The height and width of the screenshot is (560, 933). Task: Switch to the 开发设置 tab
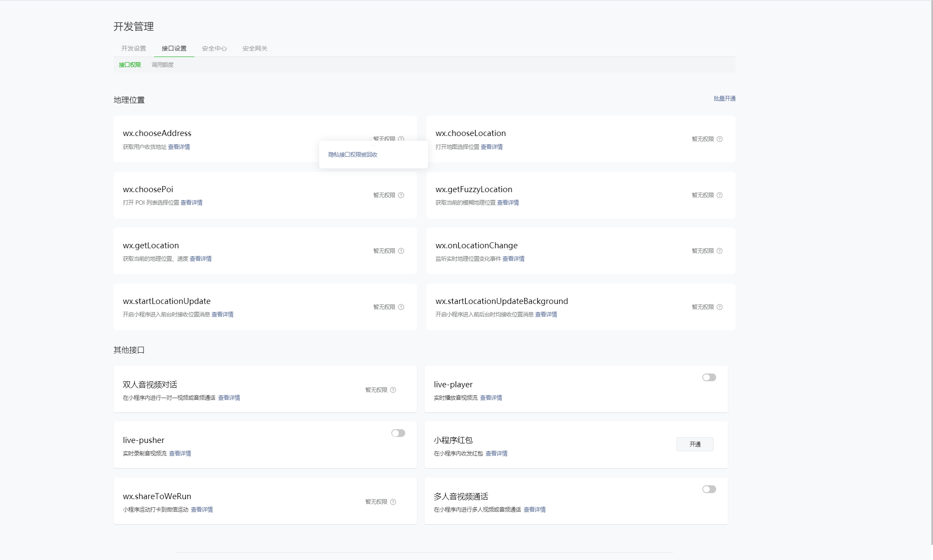coord(133,48)
